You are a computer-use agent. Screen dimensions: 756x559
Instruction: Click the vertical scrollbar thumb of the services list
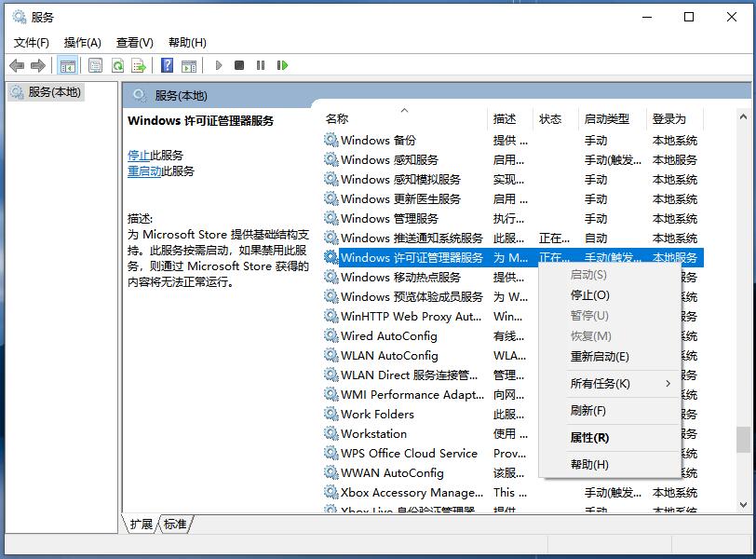(x=742, y=438)
